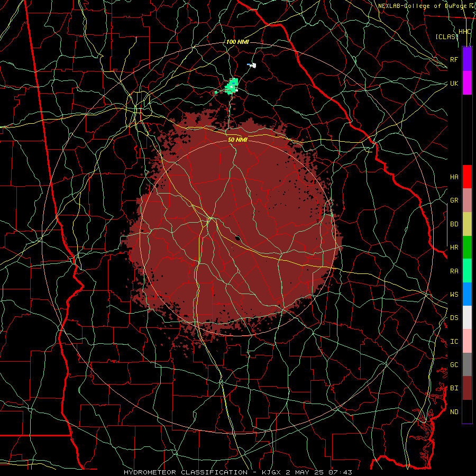Screen dimensions: 476x476
Task: Click the RF legend label
Action: (454, 59)
